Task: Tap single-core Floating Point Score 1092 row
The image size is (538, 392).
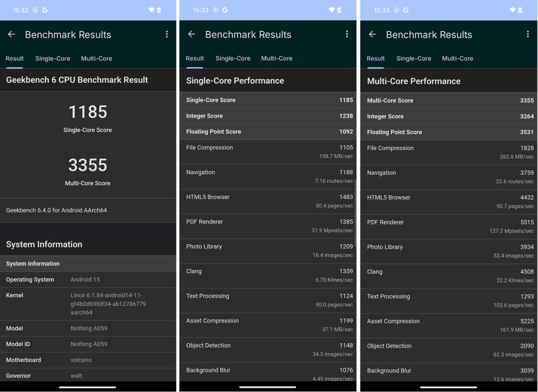Action: (x=267, y=132)
